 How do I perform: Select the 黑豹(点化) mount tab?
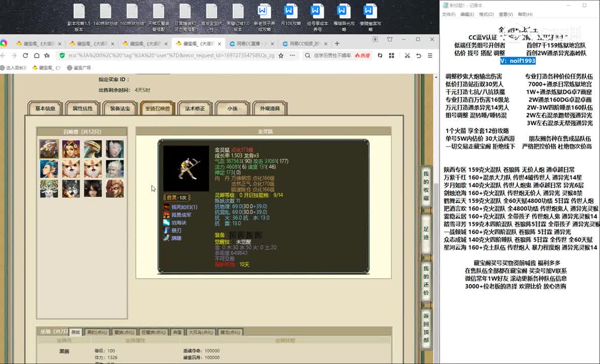click(x=97, y=332)
